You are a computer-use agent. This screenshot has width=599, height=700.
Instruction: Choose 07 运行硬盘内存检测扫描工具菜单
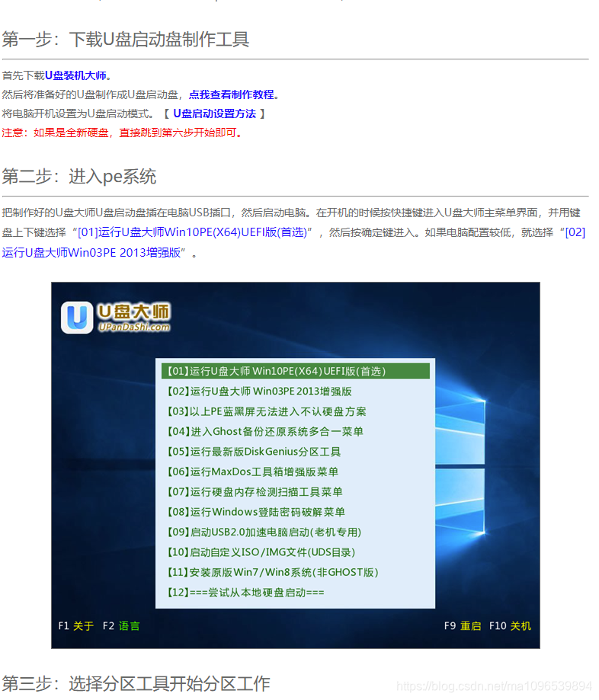[255, 492]
